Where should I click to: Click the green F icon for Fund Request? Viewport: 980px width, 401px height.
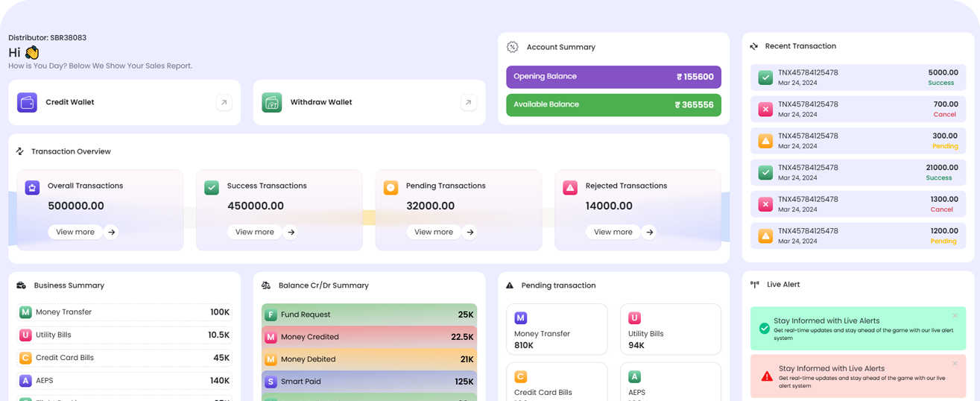coord(271,315)
